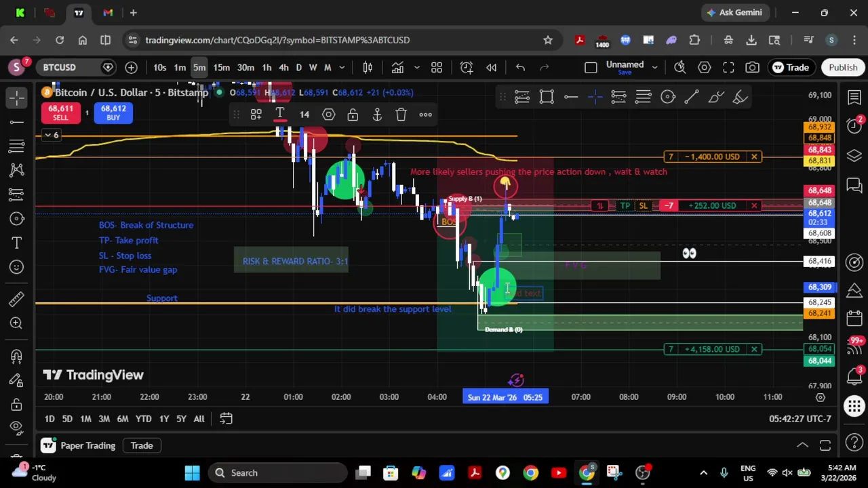Select the brush drawing tools

[17, 218]
